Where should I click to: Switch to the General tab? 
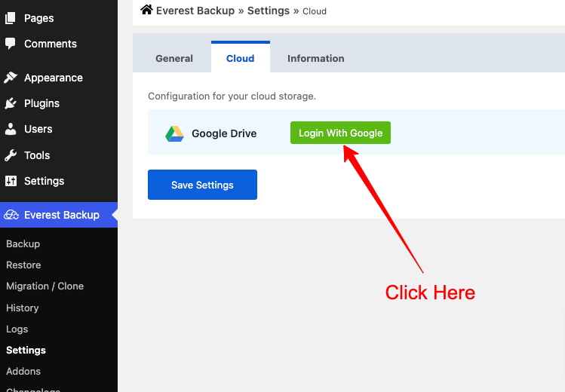tap(174, 58)
